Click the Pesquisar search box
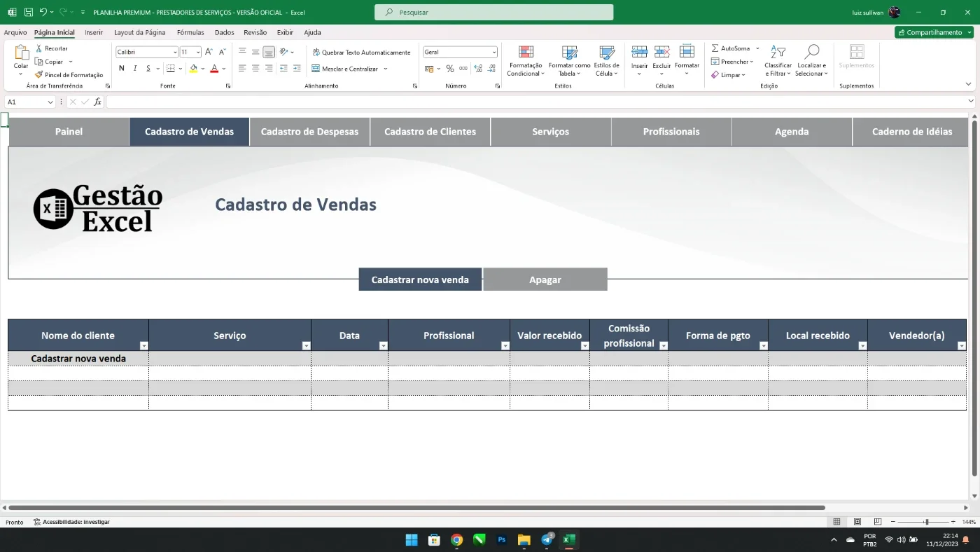 [x=493, y=12]
